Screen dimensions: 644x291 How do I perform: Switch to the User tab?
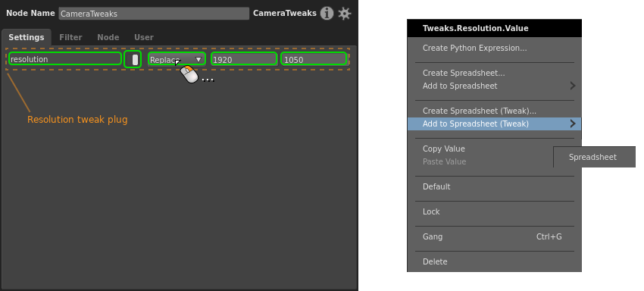point(144,37)
